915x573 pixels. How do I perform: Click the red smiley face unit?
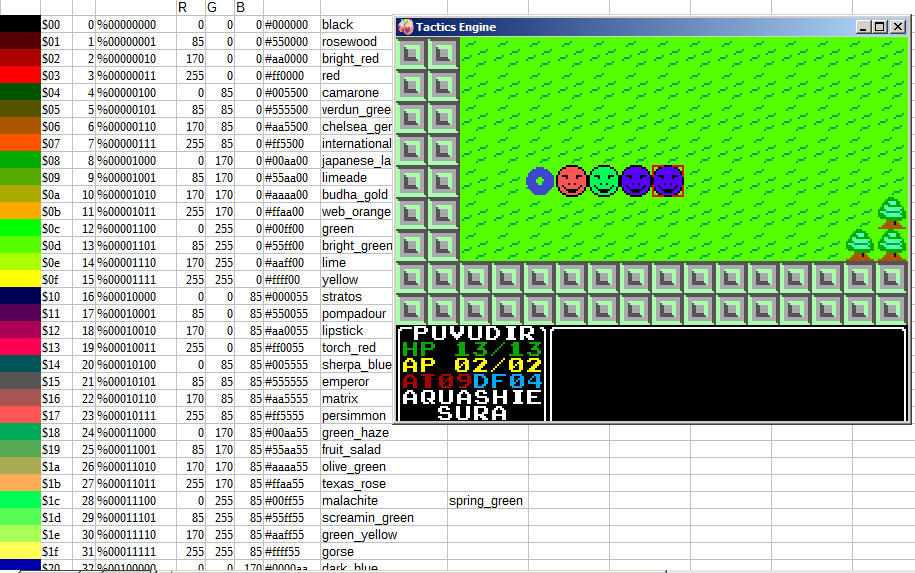point(572,181)
